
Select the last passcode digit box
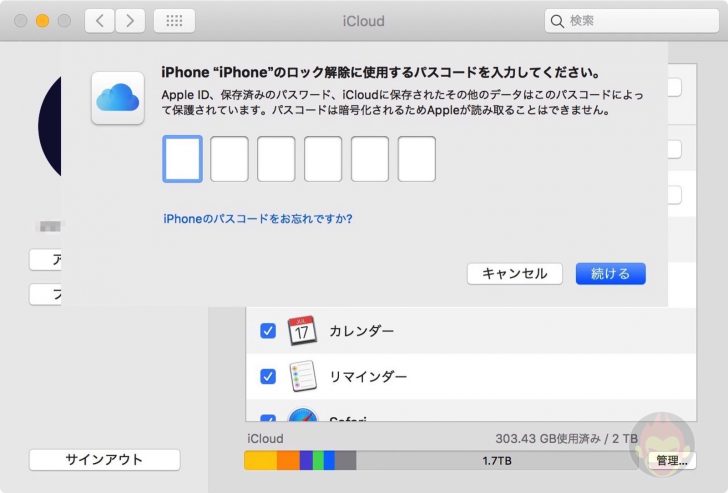coord(416,159)
